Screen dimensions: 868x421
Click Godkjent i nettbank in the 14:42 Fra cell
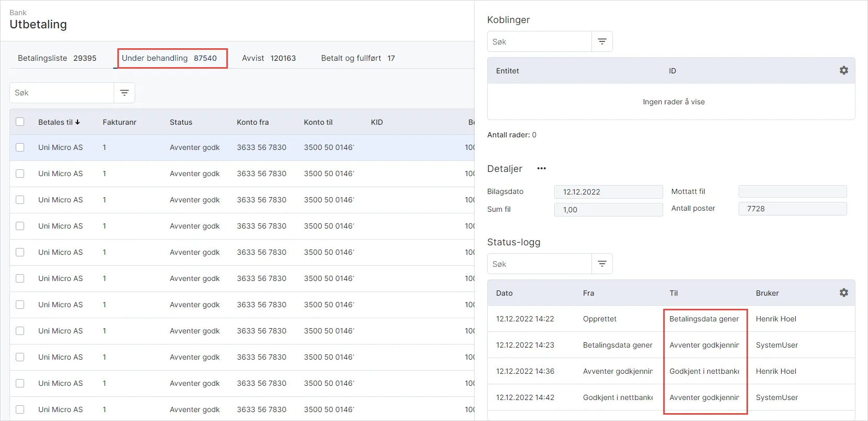(x=618, y=397)
